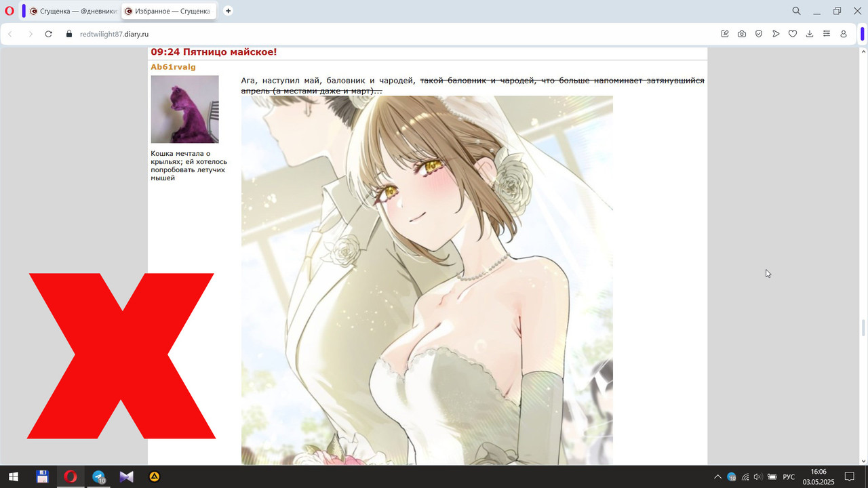Add page to favorites via heart icon
The image size is (868, 488).
793,33
